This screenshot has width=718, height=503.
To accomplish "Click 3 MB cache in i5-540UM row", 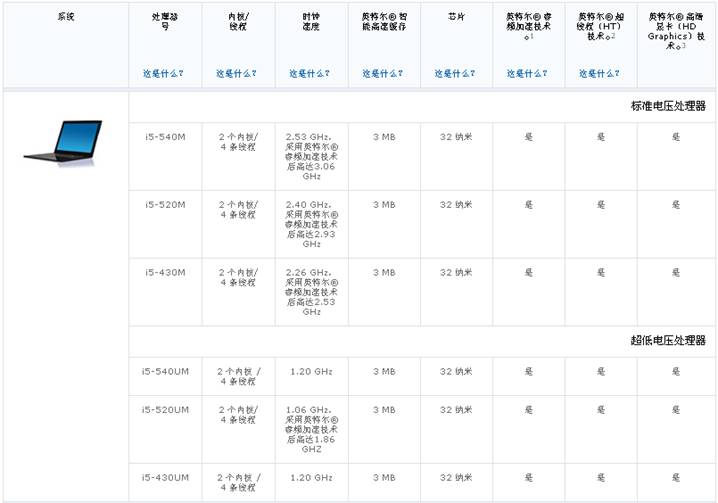I will pyautogui.click(x=384, y=372).
